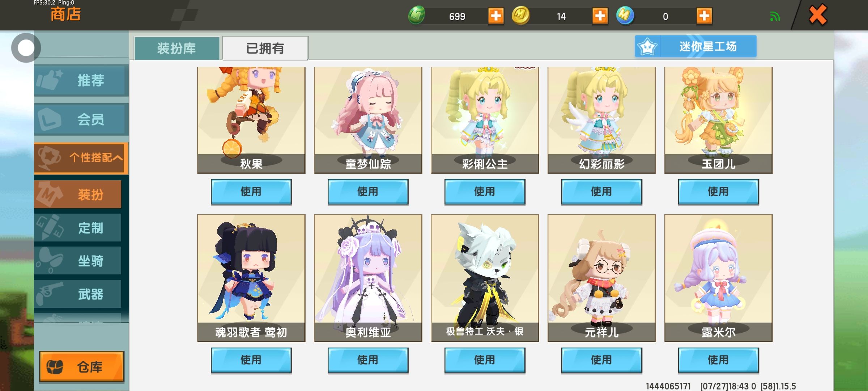This screenshot has width=868, height=391.
Task: Open the 坐骑 mounts category
Action: (78, 261)
